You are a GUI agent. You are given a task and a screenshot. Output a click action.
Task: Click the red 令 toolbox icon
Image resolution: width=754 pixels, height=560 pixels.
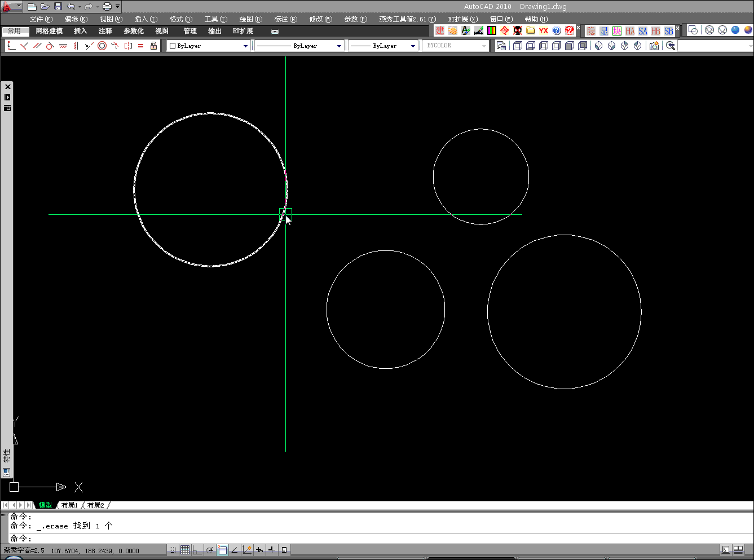coord(505,30)
